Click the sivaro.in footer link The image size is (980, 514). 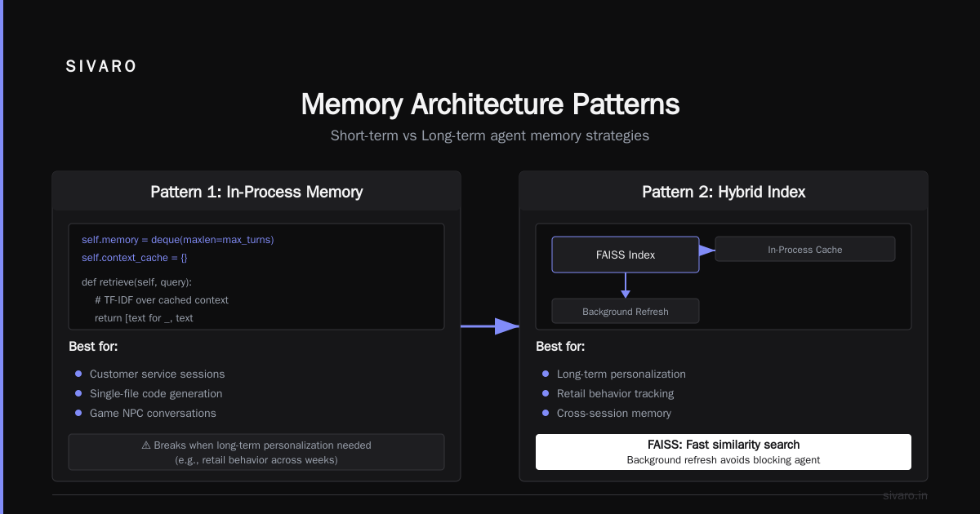click(x=906, y=495)
